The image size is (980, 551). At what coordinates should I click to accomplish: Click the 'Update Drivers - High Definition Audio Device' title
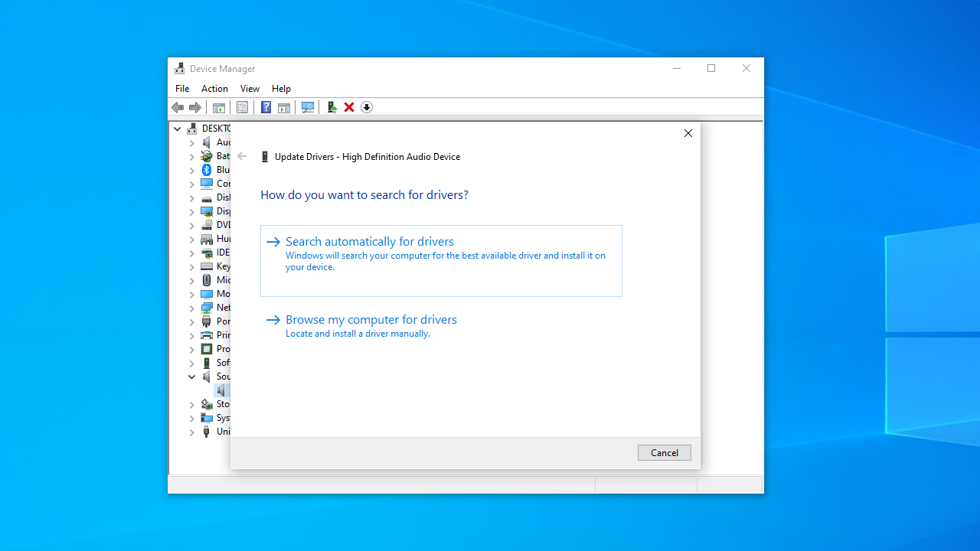[367, 157]
